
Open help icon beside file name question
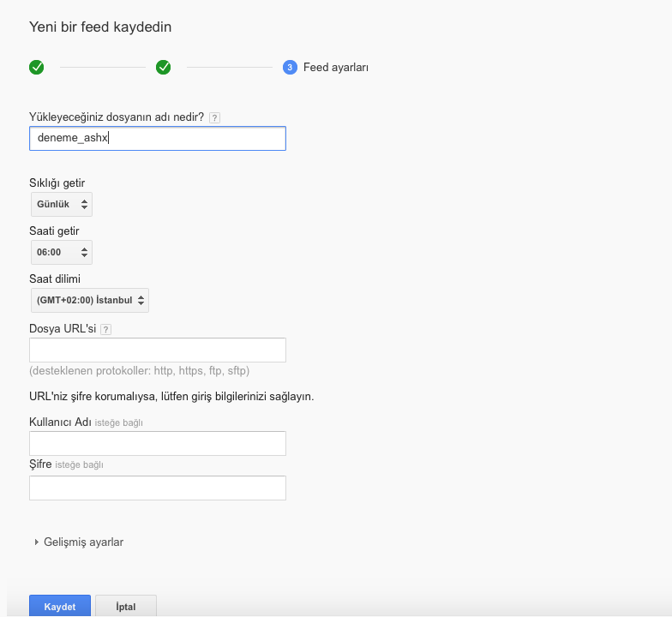[x=214, y=118]
